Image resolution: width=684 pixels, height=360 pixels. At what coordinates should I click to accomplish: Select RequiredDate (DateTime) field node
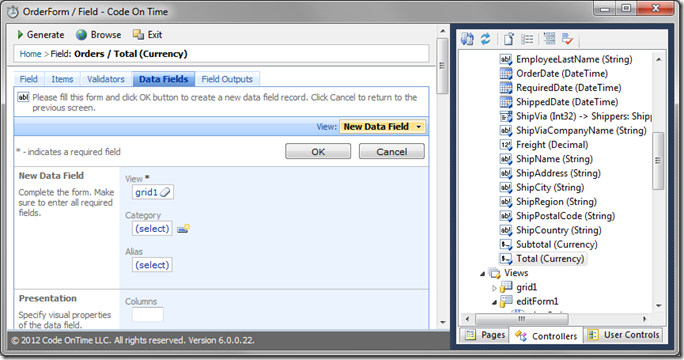coord(568,88)
